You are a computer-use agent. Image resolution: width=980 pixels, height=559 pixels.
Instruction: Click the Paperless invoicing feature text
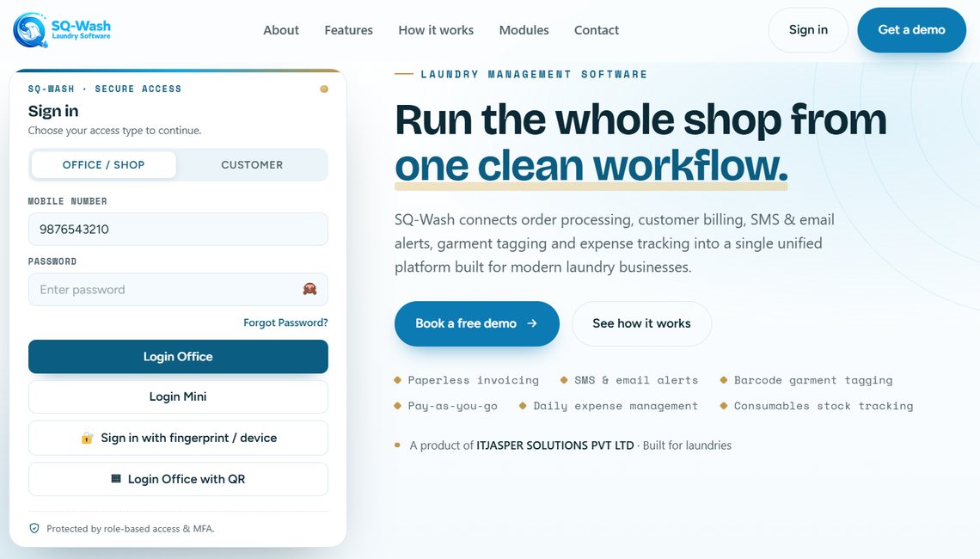[473, 380]
